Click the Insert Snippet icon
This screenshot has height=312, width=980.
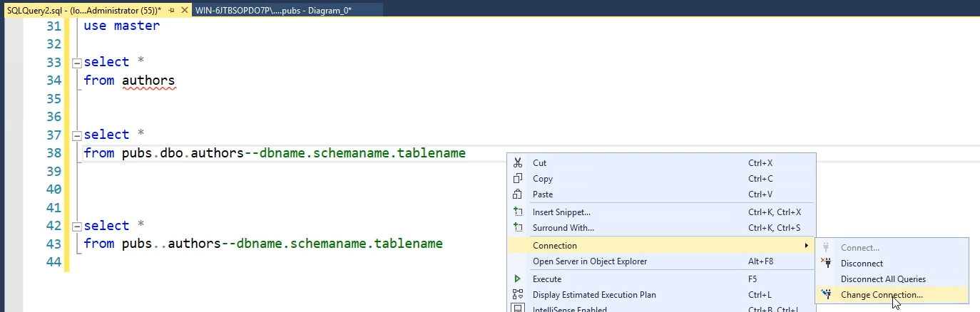pos(519,212)
